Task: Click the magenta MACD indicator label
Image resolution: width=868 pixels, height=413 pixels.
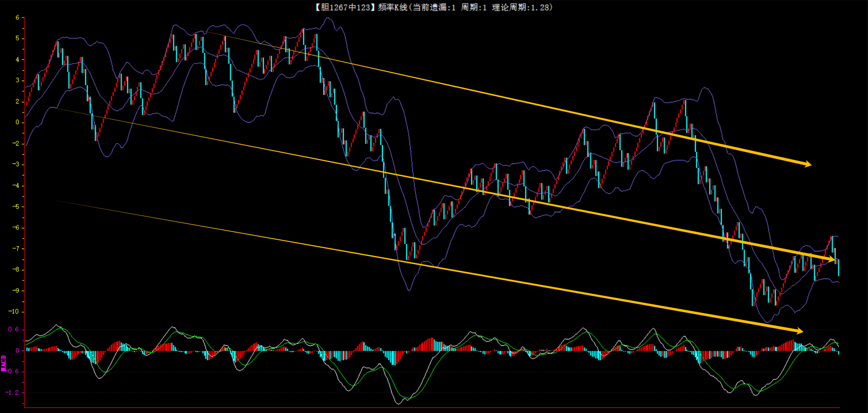Action: coord(4,363)
